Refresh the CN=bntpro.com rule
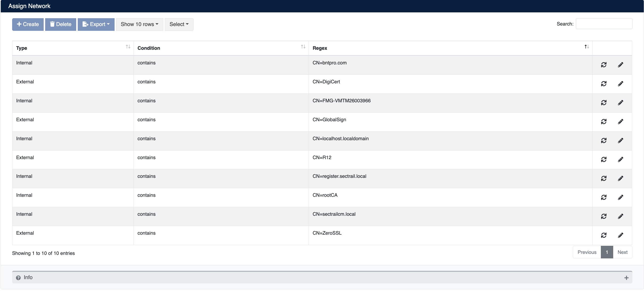 pyautogui.click(x=604, y=65)
